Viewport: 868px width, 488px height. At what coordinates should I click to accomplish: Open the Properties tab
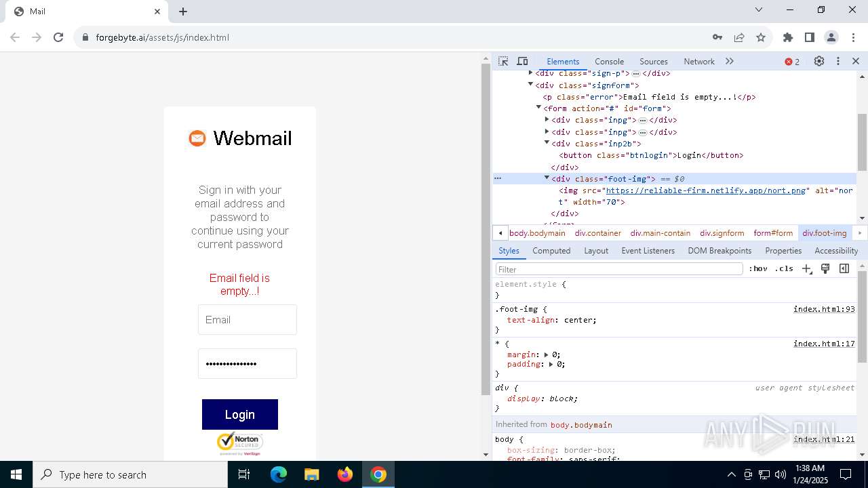[x=783, y=251]
